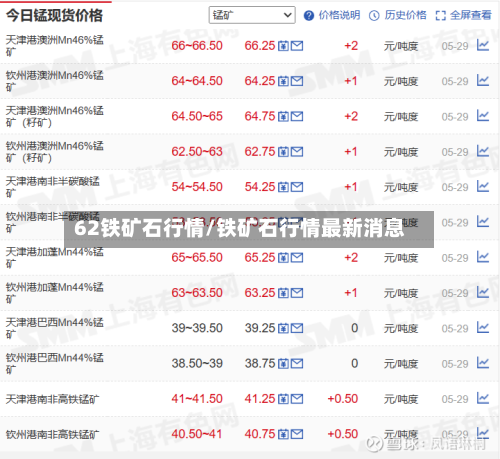Select the price range 54~54.50

click(197, 187)
